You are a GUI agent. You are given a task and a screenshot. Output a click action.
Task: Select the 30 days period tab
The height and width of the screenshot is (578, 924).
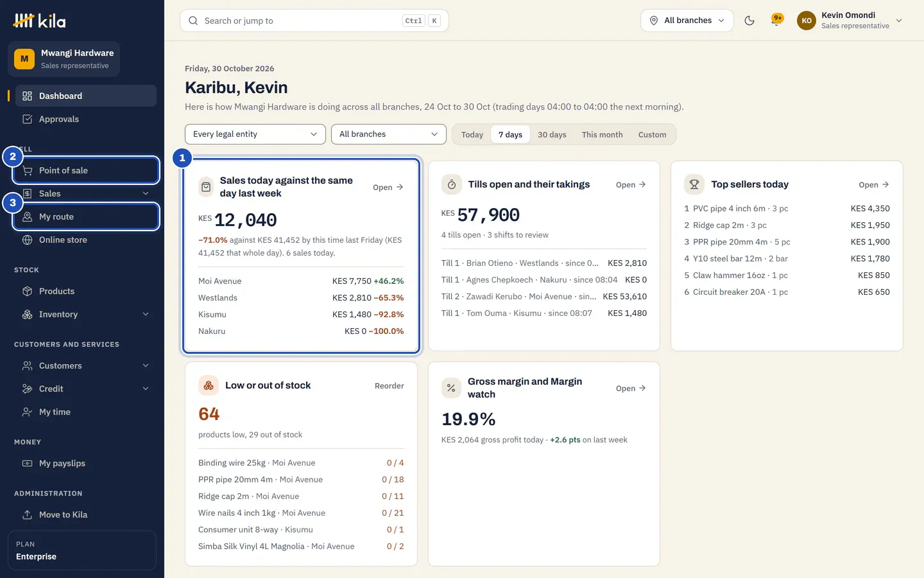point(552,134)
